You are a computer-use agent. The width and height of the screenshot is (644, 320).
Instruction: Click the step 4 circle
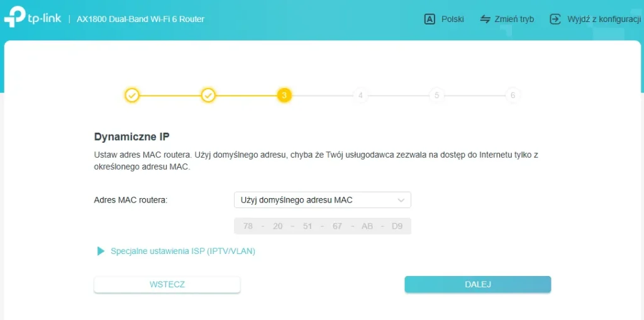click(x=360, y=96)
